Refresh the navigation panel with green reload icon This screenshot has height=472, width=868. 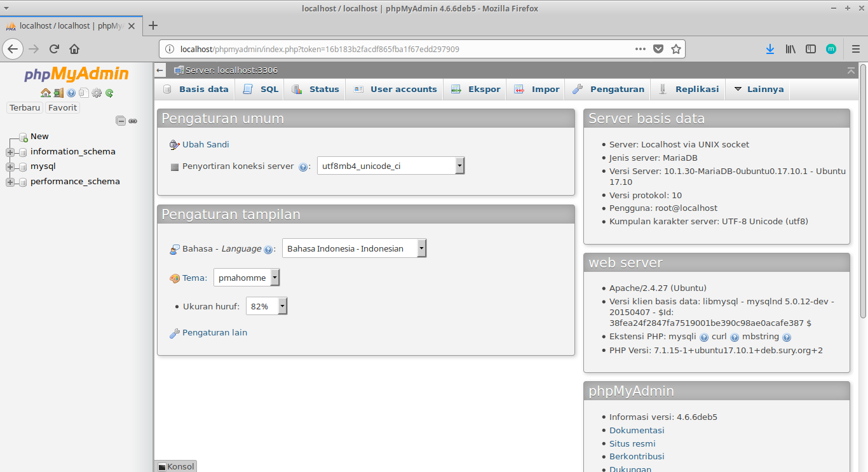click(x=109, y=93)
